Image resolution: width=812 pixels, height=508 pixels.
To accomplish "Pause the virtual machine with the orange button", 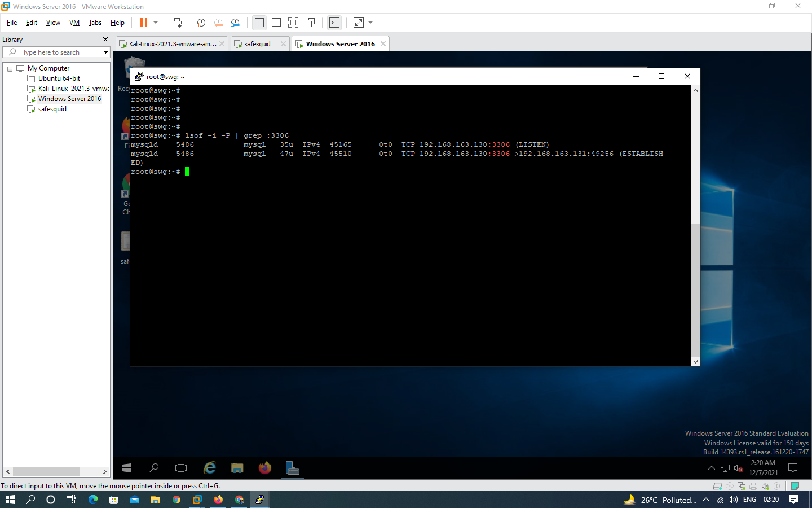I will point(144,23).
